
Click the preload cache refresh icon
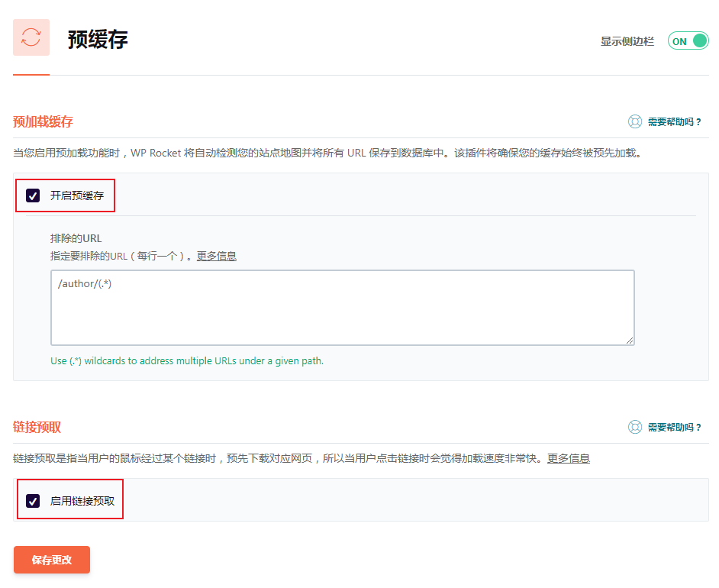coord(31,37)
